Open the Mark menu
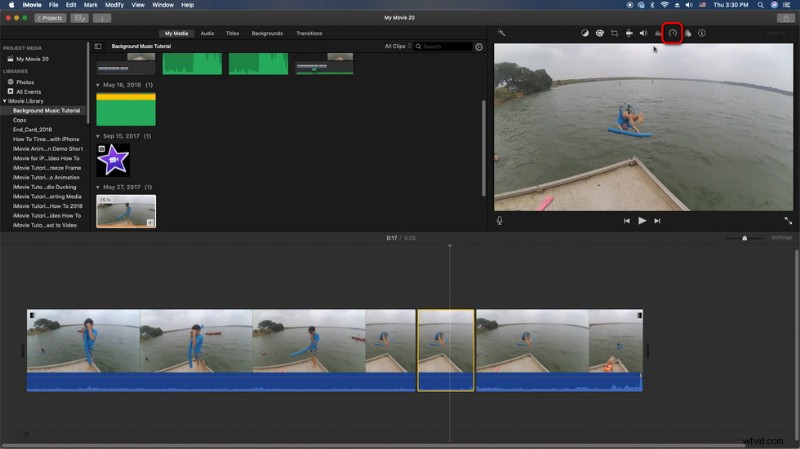Viewport: 800px width, 449px height. tap(90, 5)
